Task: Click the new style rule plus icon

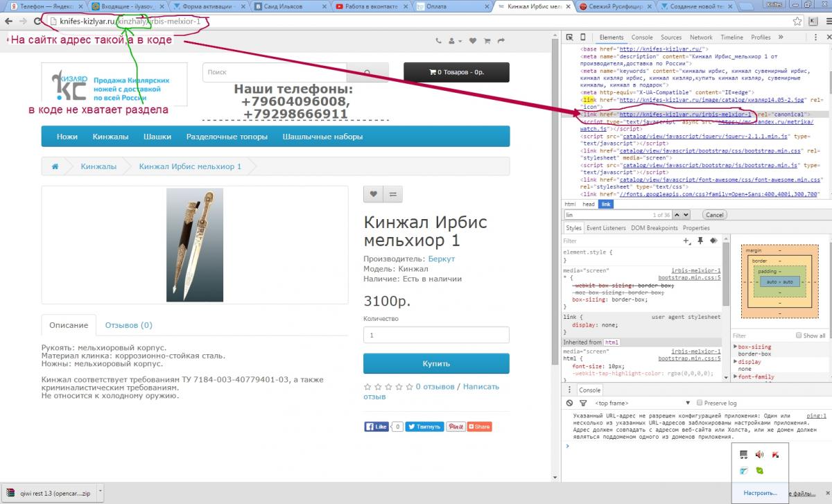Action: (x=686, y=241)
